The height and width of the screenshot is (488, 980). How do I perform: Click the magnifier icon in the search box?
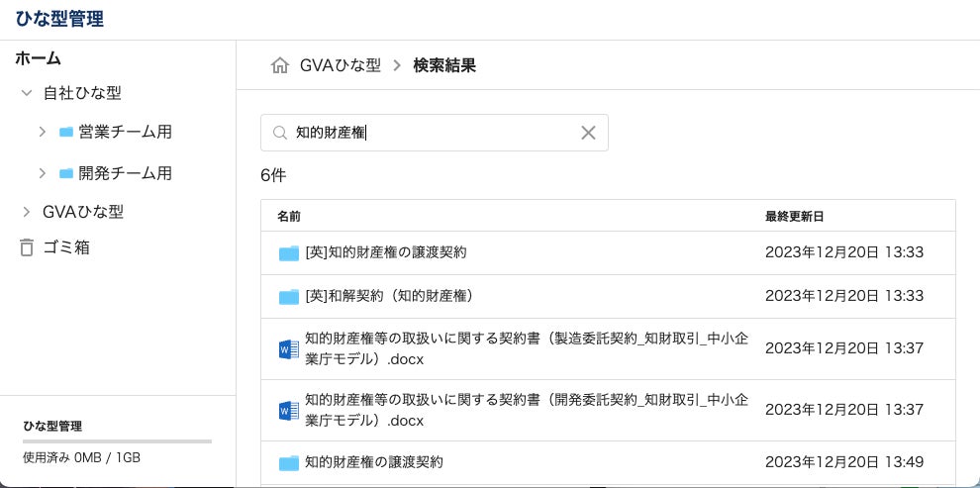point(279,133)
